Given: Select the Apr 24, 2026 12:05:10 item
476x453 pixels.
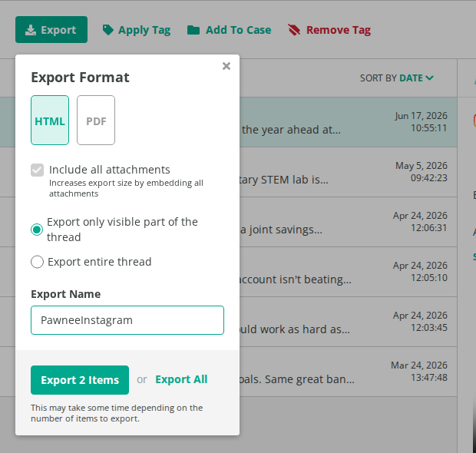Looking at the screenshot, I should click(349, 272).
